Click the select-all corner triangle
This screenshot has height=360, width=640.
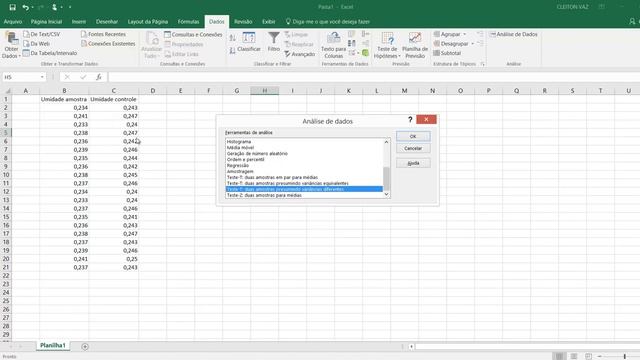(x=7, y=91)
